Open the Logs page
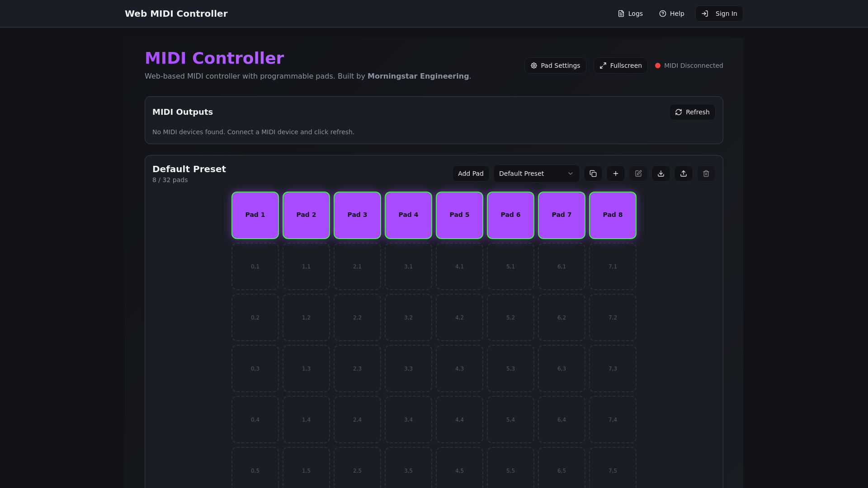Screen dimensions: 868x488 tap(630, 14)
